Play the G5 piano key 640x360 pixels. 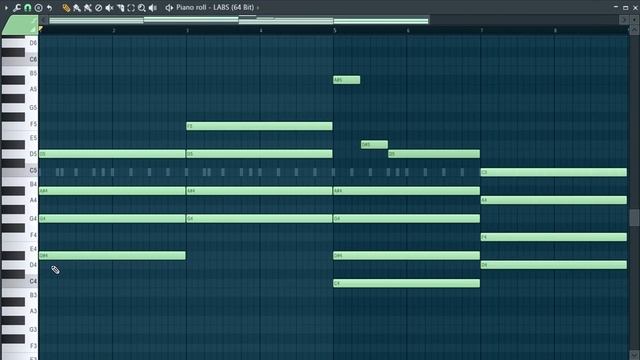[20, 107]
